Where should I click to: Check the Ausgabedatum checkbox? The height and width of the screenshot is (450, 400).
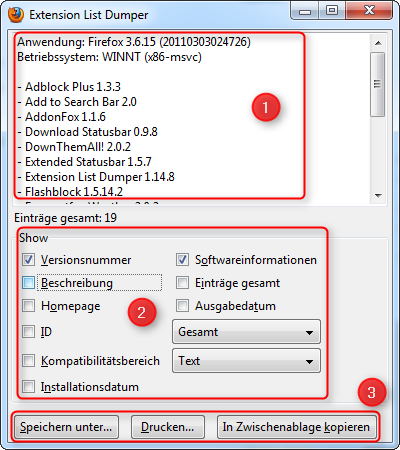tap(182, 306)
